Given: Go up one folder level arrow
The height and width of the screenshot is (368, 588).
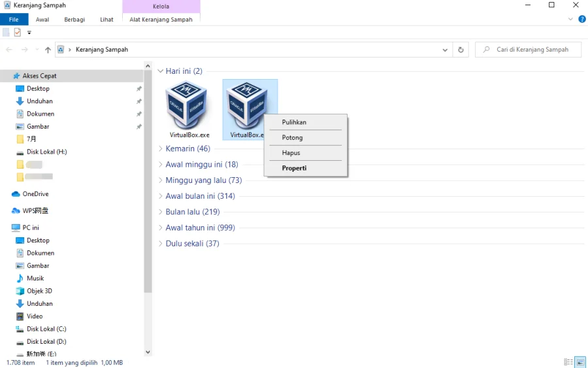Looking at the screenshot, I should click(48, 50).
